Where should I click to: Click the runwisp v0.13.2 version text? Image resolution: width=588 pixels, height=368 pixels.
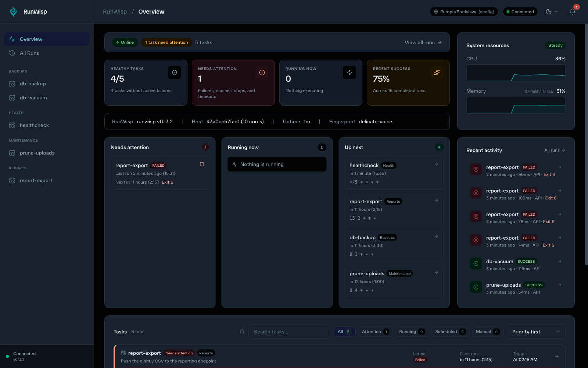154,121
